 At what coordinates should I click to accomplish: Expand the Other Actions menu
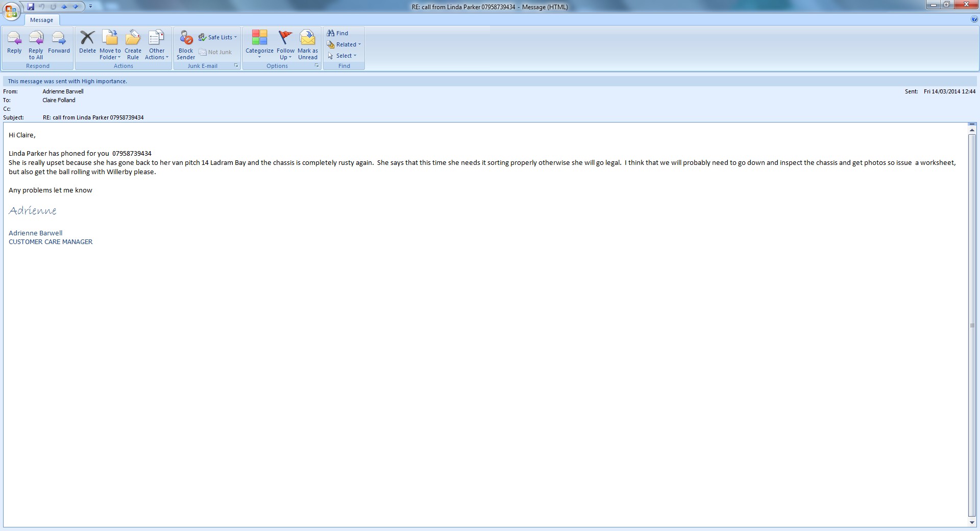click(157, 45)
